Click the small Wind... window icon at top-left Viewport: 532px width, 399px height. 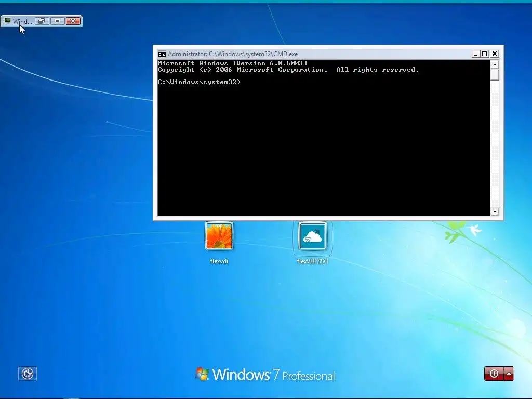click(x=7, y=21)
